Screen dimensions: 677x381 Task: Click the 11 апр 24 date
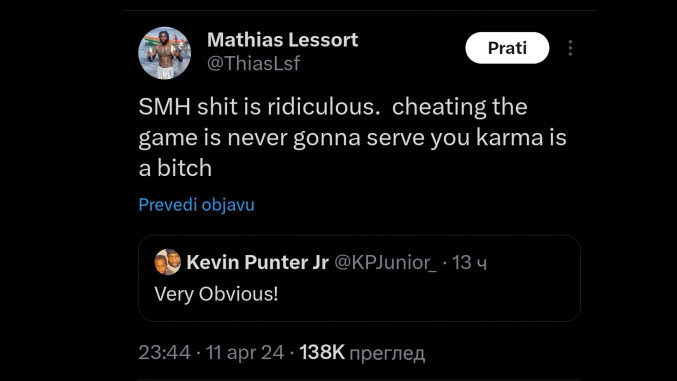245,352
